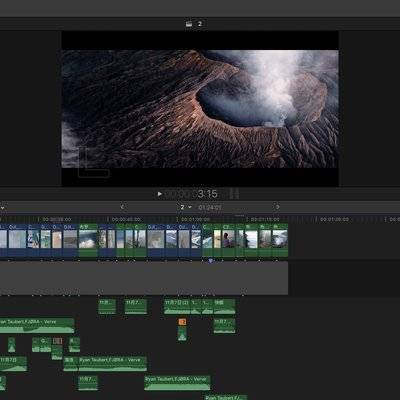Screen dimensions: 400x400
Task: Select audio clip starting 'an Taubert,FJØRA - Verve'
Action: [x=37, y=326]
